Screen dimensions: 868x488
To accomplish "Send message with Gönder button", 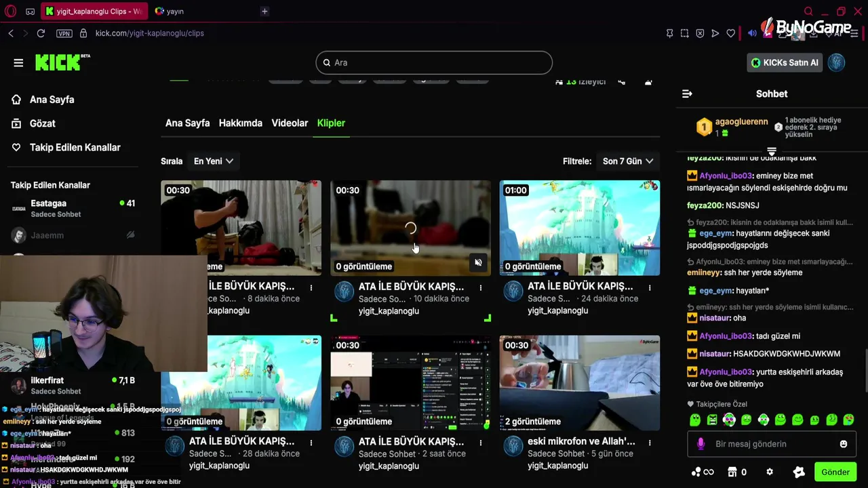I will 835,472.
